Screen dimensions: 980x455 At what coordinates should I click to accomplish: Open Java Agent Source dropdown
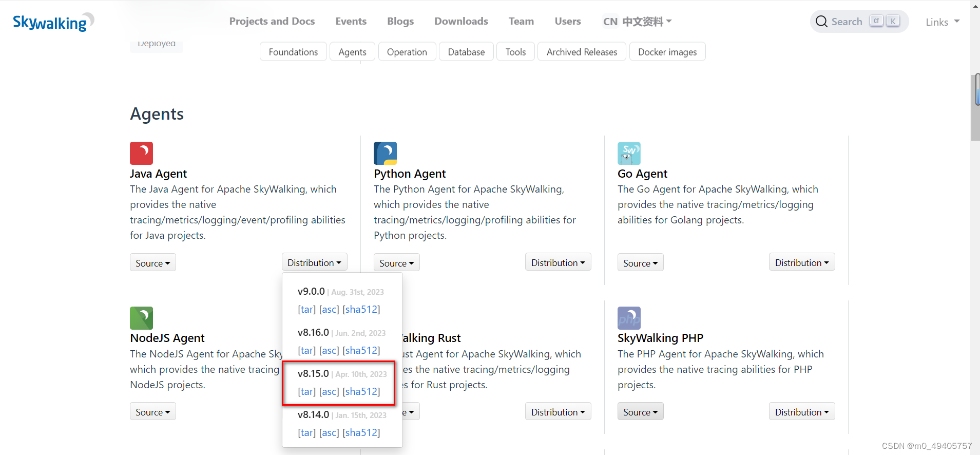point(153,263)
